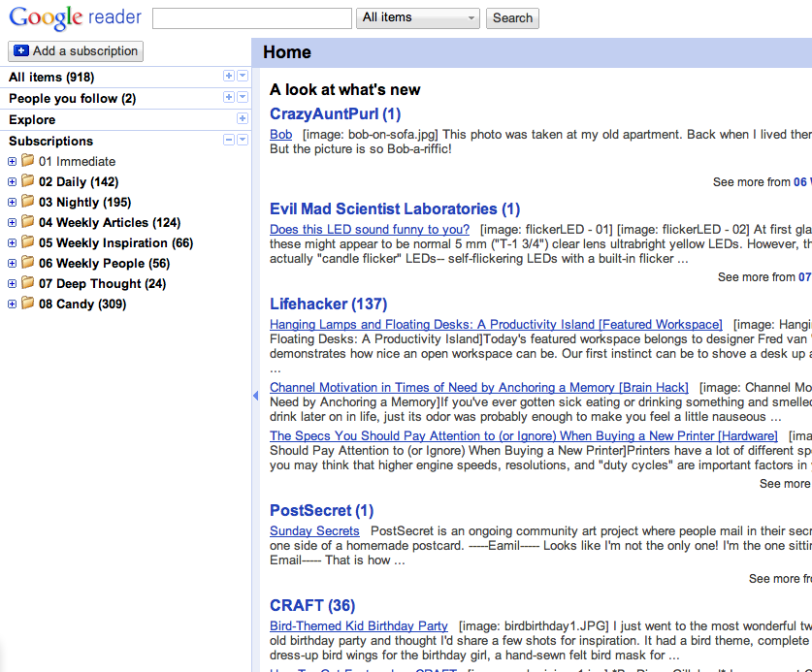Open the 07 Deep Thought folder icon

(28, 283)
